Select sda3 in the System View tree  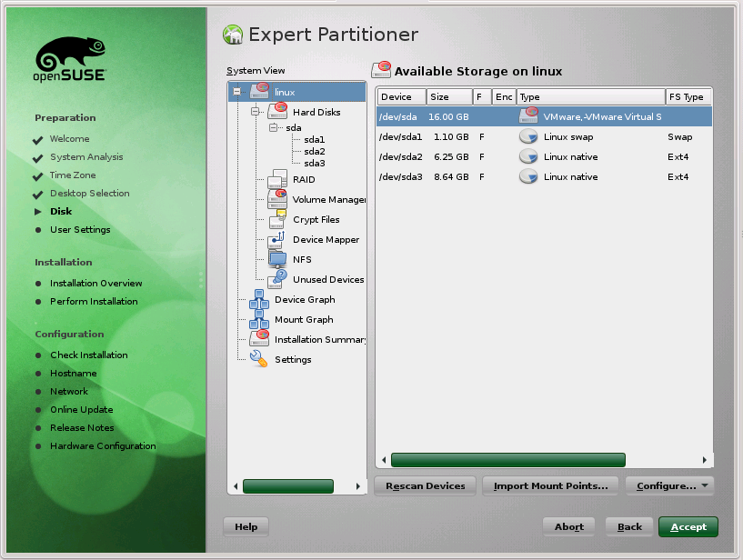click(x=314, y=163)
